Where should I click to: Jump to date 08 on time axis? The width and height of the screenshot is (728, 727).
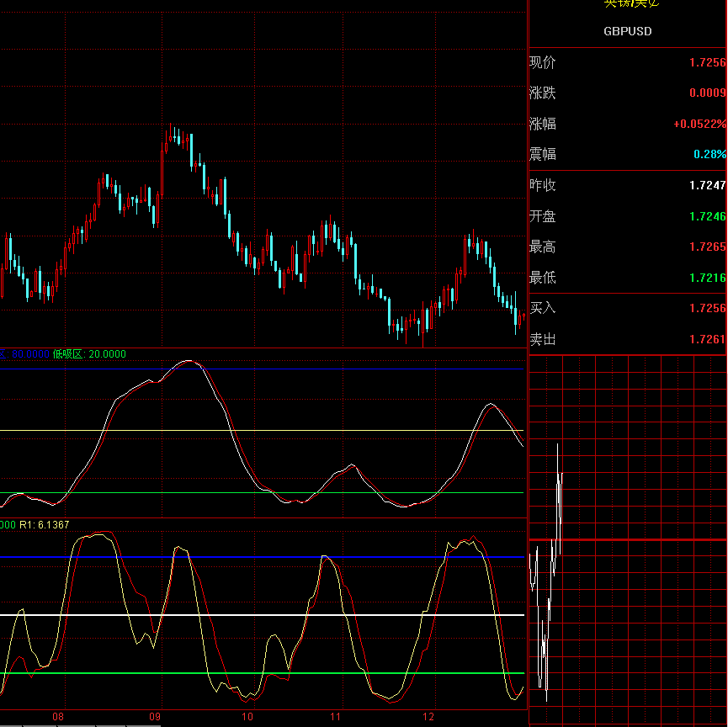coord(58,718)
